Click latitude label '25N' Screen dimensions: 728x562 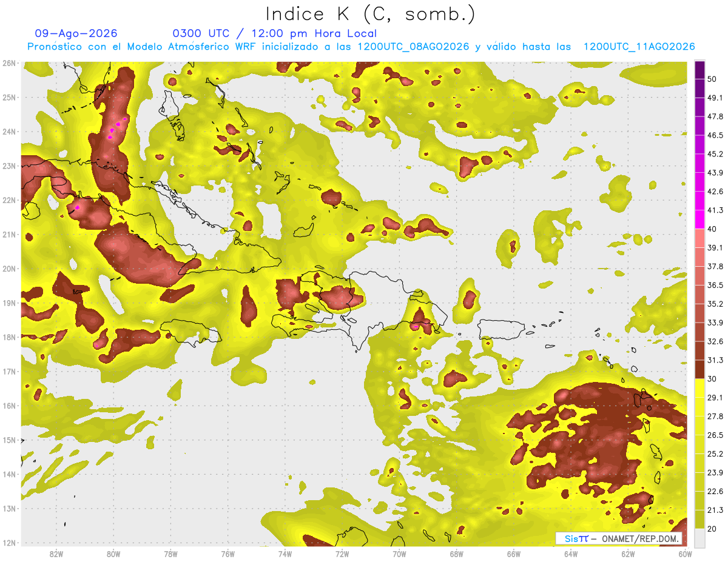pyautogui.click(x=9, y=98)
